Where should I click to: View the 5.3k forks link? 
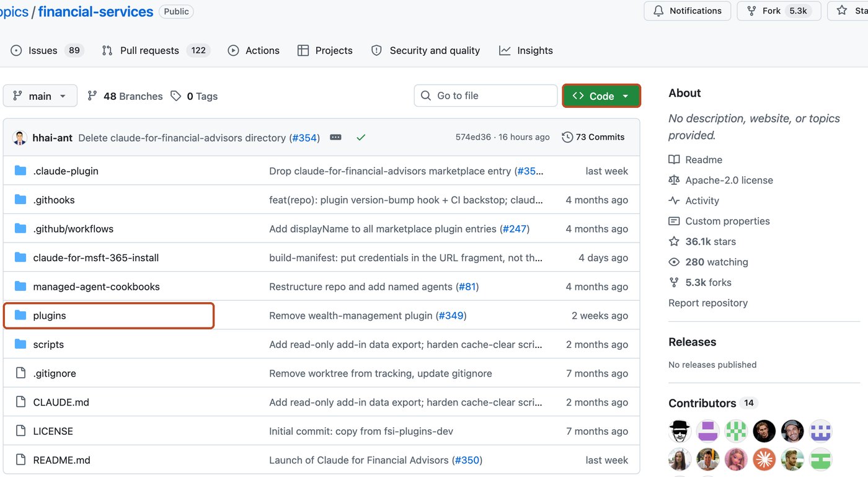tap(700, 282)
